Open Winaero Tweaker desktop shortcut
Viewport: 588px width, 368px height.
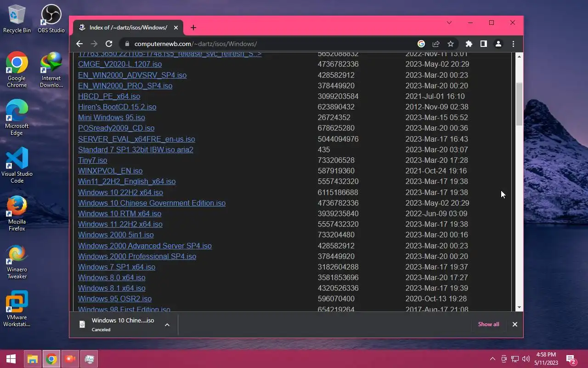click(x=17, y=261)
